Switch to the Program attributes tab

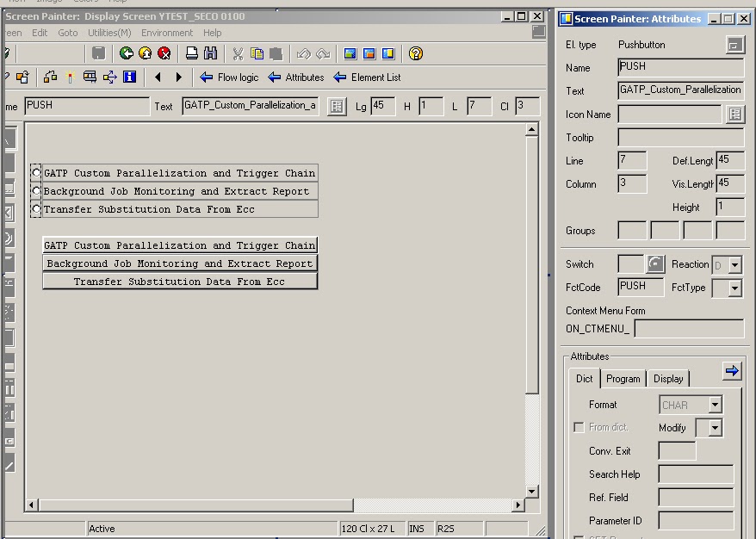[623, 378]
